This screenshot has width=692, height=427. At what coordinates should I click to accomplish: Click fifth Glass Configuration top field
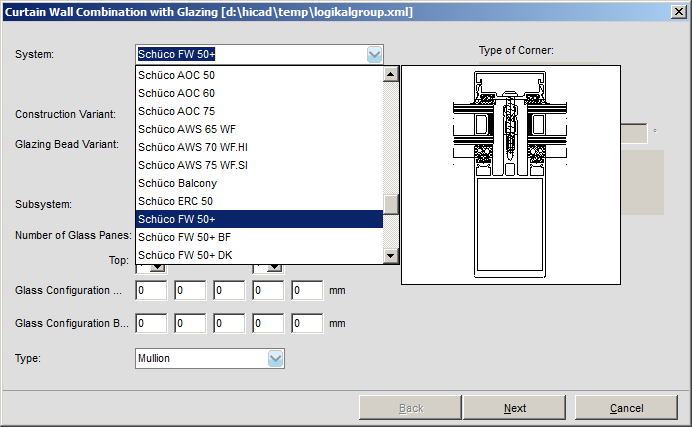click(x=307, y=291)
